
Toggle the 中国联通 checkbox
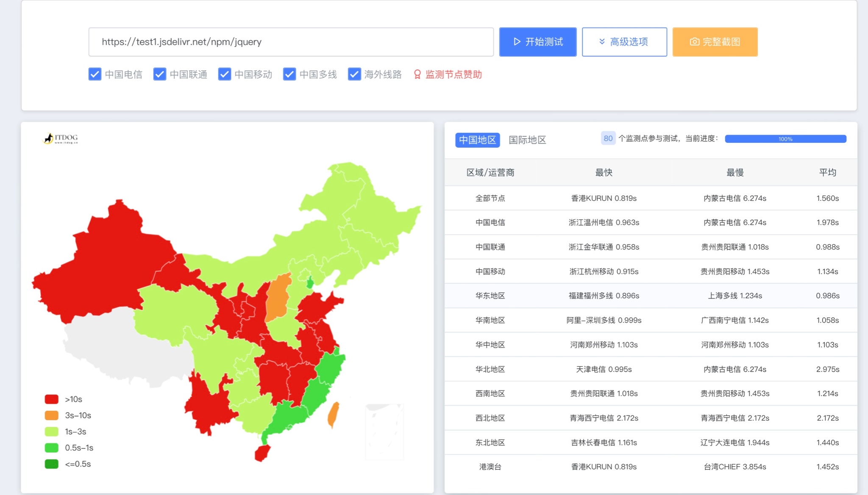160,74
